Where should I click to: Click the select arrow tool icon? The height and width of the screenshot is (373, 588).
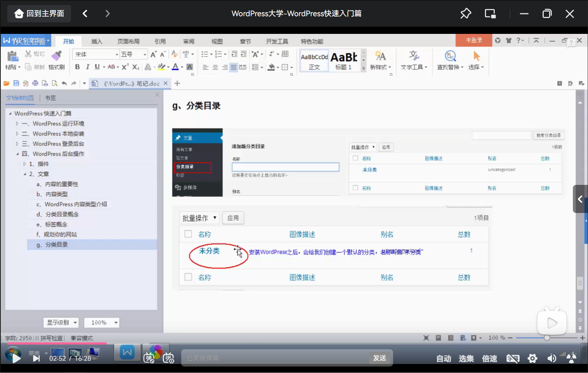click(x=477, y=56)
